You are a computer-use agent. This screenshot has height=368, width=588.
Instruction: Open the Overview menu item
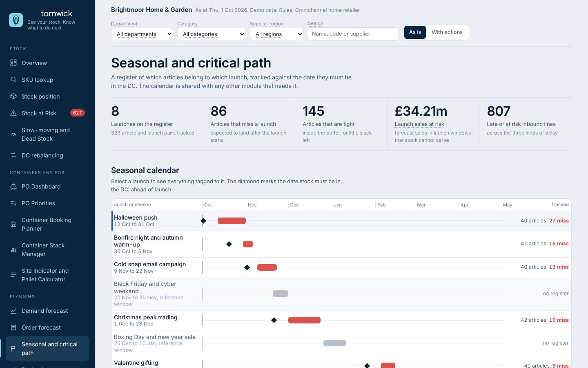[47, 63]
